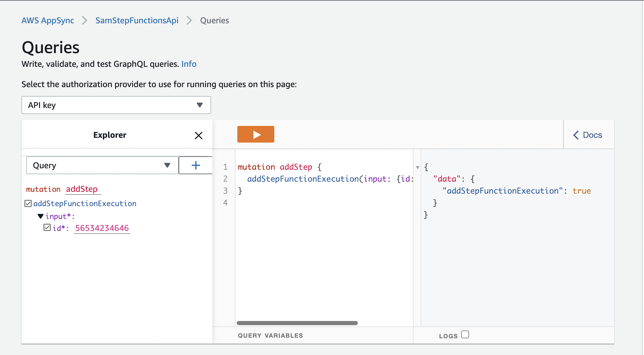644x355 pixels.
Task: Uncheck the id* argument checkbox
Action: click(x=47, y=228)
